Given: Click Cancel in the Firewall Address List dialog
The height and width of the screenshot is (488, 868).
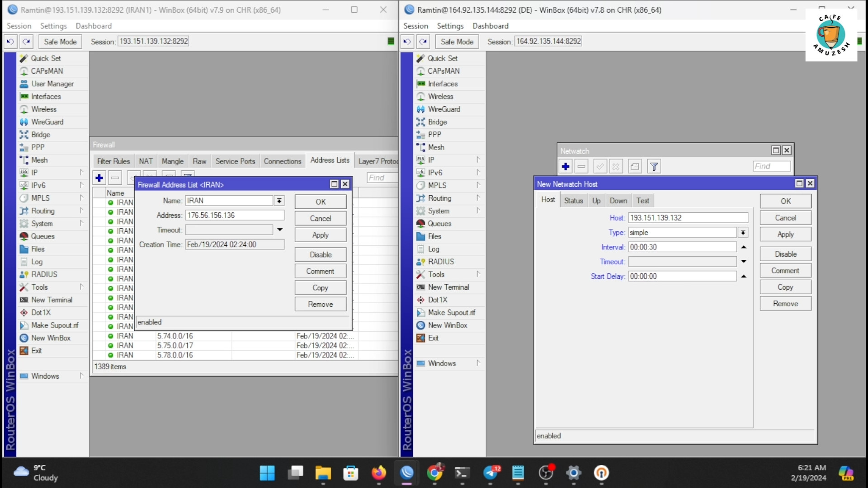Looking at the screenshot, I should pyautogui.click(x=321, y=218).
